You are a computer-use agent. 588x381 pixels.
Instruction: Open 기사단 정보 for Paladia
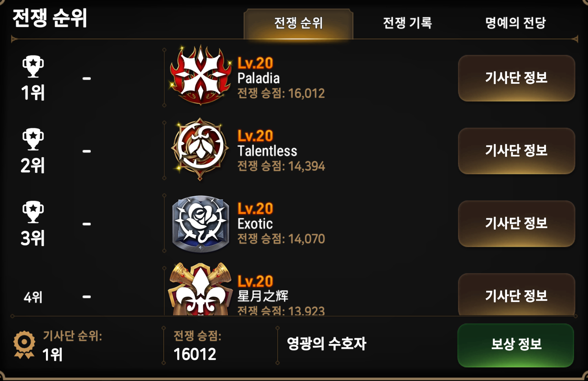tap(516, 78)
